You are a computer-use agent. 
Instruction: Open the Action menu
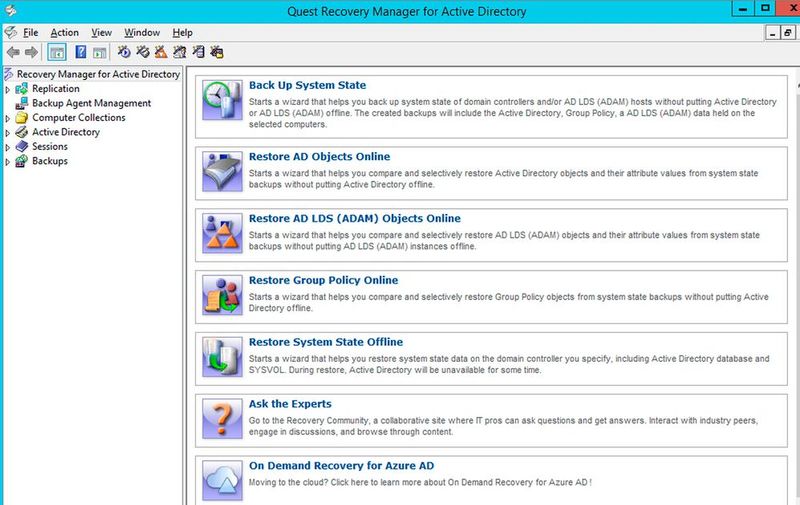click(x=64, y=33)
